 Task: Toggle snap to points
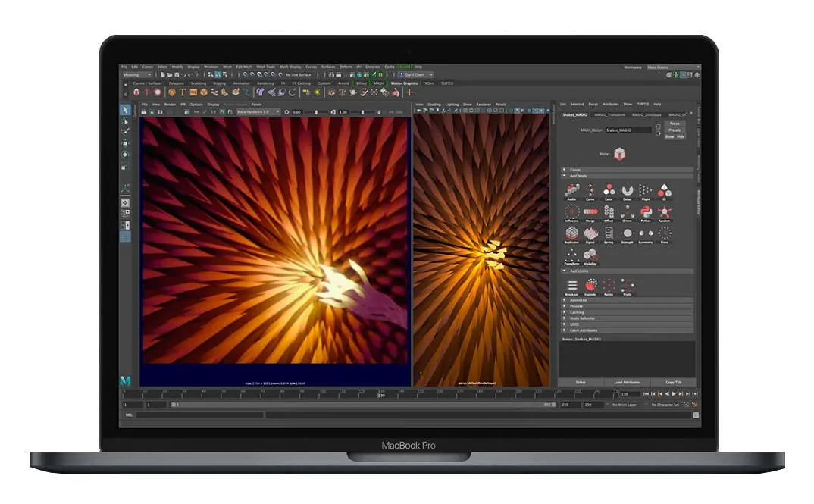[x=259, y=75]
